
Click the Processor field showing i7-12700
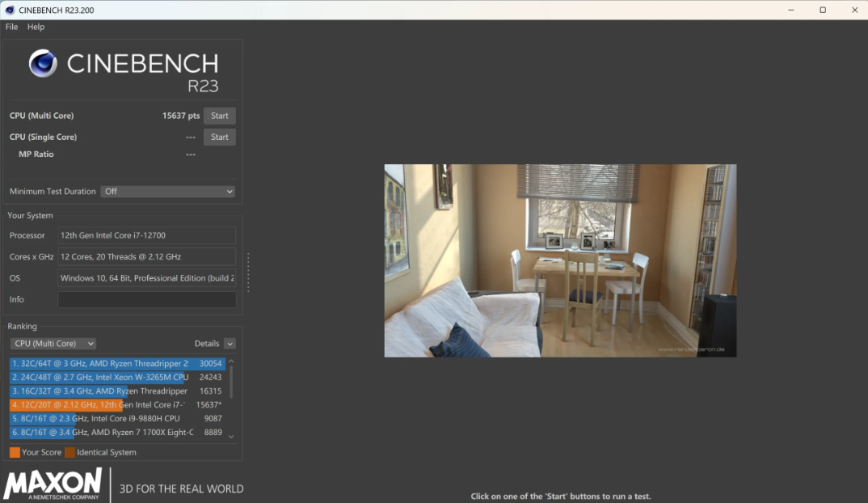pos(146,235)
